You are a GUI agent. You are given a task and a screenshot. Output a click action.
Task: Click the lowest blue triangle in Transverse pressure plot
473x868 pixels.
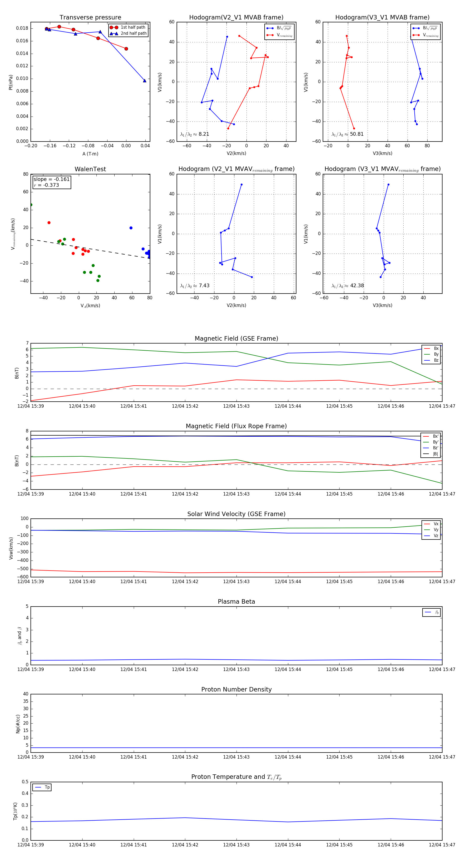[x=145, y=80]
